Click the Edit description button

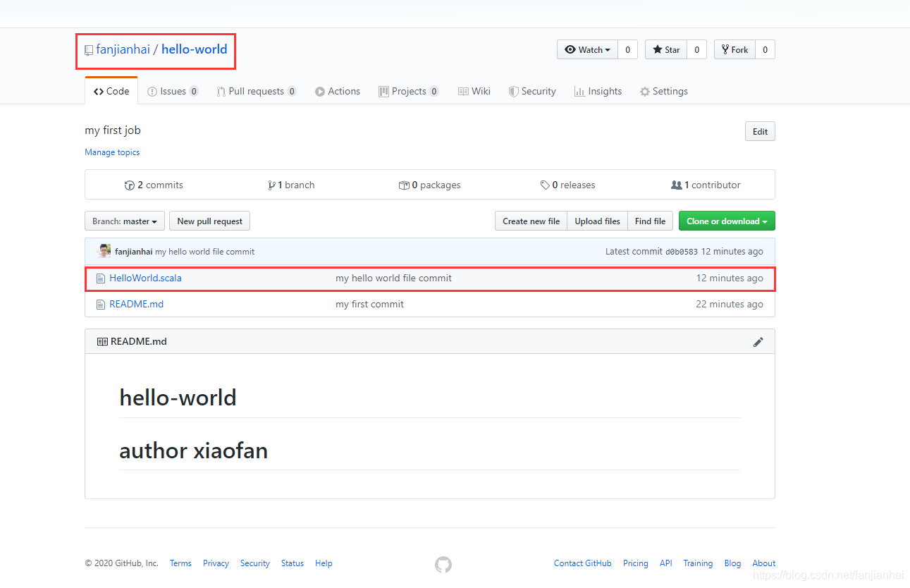[760, 131]
